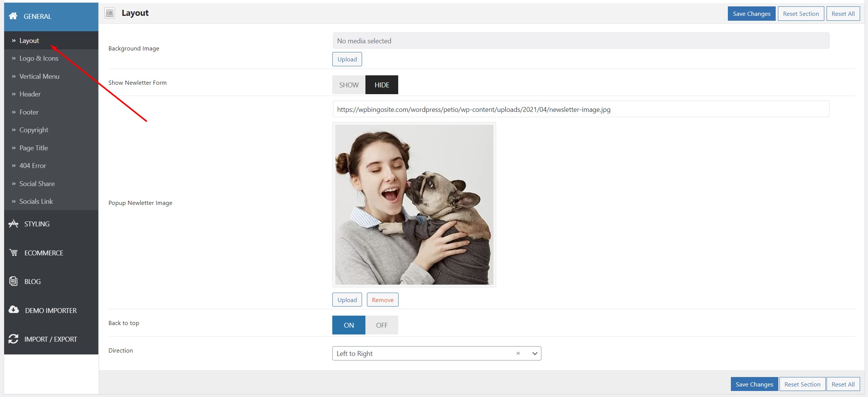
Task: Turn Back to top OFF
Action: [382, 325]
